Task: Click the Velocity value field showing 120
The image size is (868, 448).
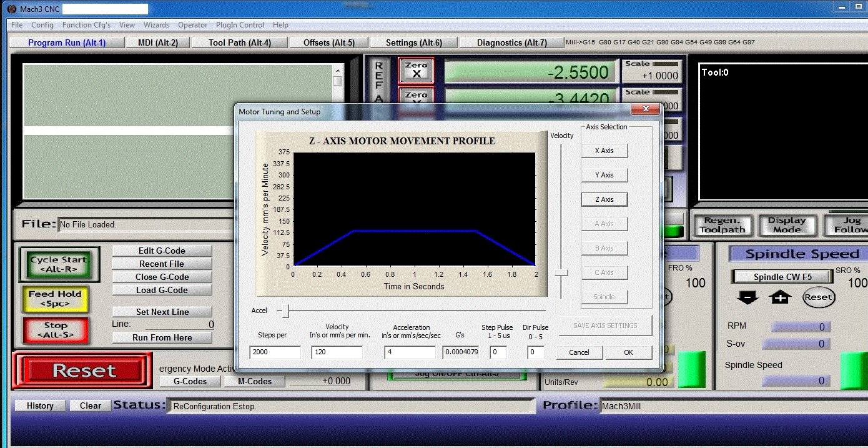Action: [337, 352]
